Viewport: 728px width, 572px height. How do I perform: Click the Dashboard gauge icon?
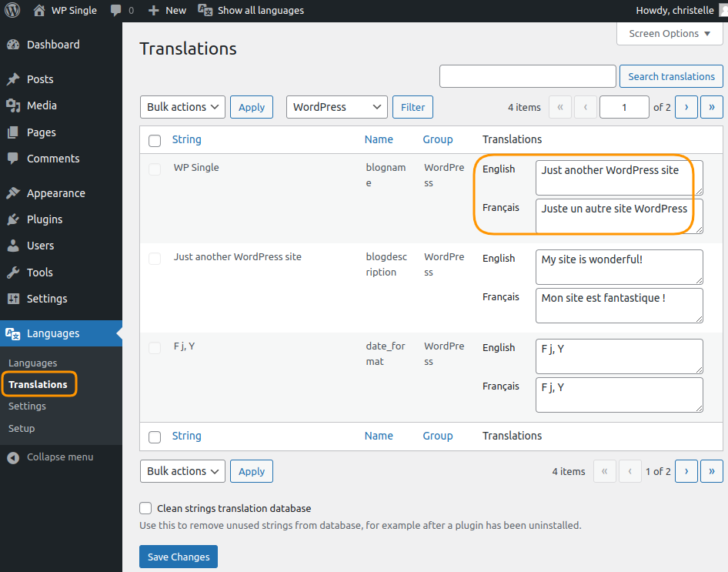point(13,45)
